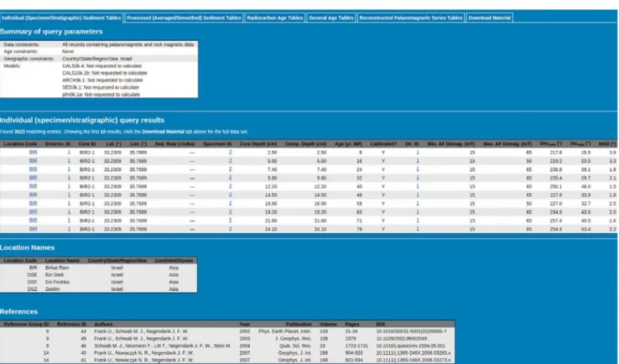
Task: Click the Calibrated? column header
Action: click(383, 144)
